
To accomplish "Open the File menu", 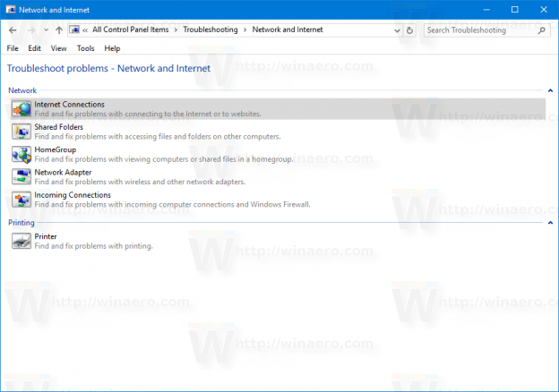I will [x=13, y=48].
